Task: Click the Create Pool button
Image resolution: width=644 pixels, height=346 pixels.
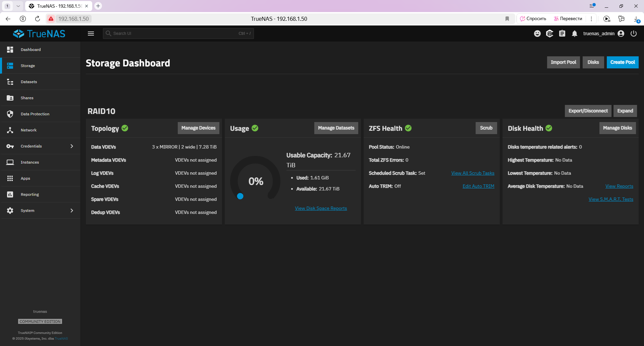Action: click(x=623, y=62)
